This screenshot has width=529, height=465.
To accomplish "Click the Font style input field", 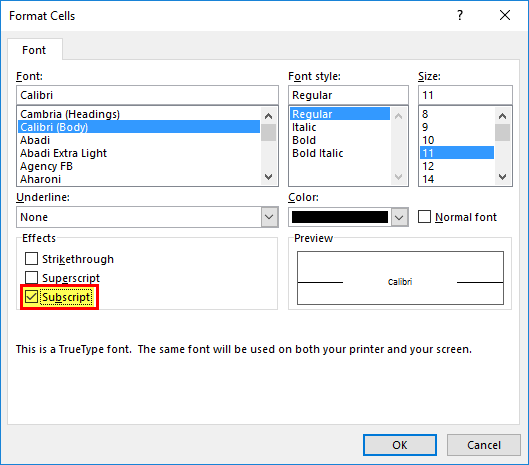I will pos(348,95).
